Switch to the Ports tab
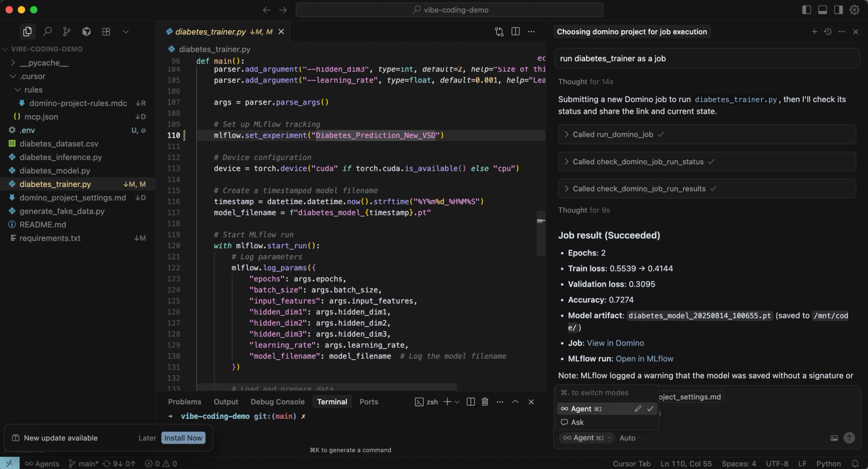Screen dimensions: 868x469 click(368, 402)
